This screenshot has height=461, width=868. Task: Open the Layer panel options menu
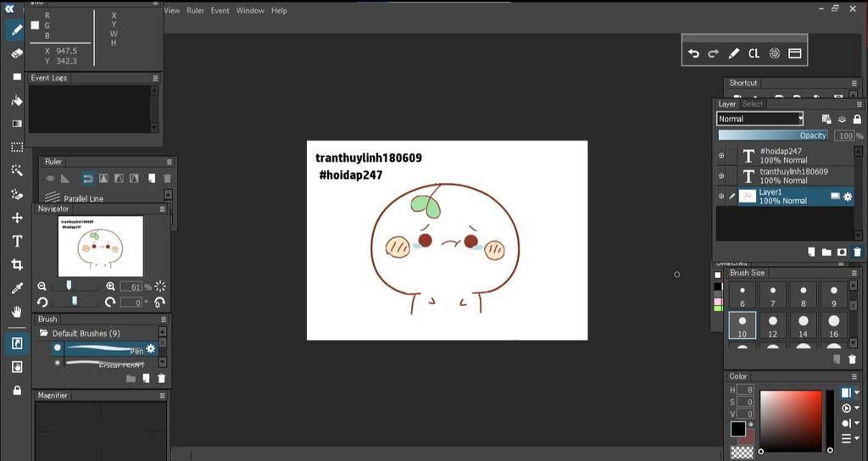pyautogui.click(x=860, y=104)
